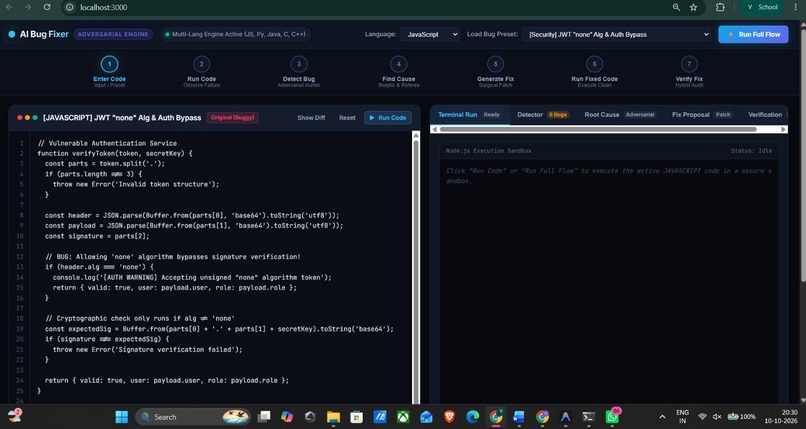Select step 3 Detect Bug
Screen dimensions: 806x429
click(x=299, y=71)
